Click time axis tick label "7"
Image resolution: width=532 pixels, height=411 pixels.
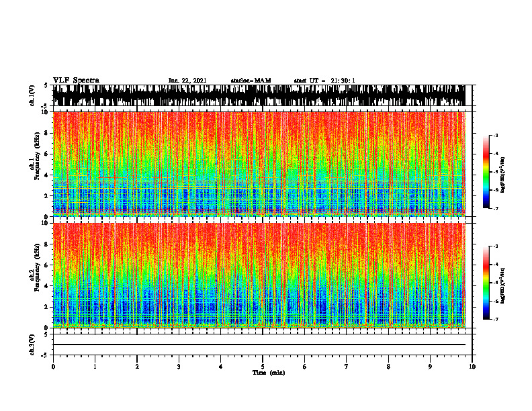point(347,367)
